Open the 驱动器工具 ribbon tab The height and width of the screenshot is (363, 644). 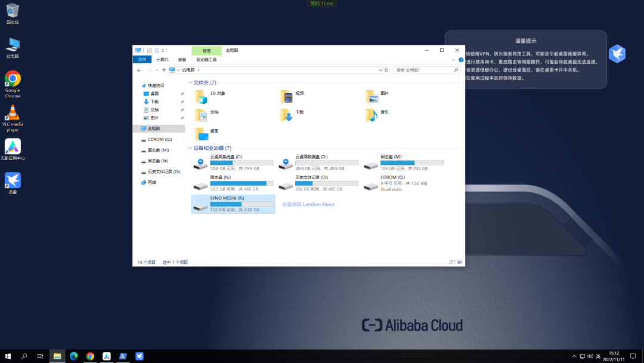[x=206, y=60]
